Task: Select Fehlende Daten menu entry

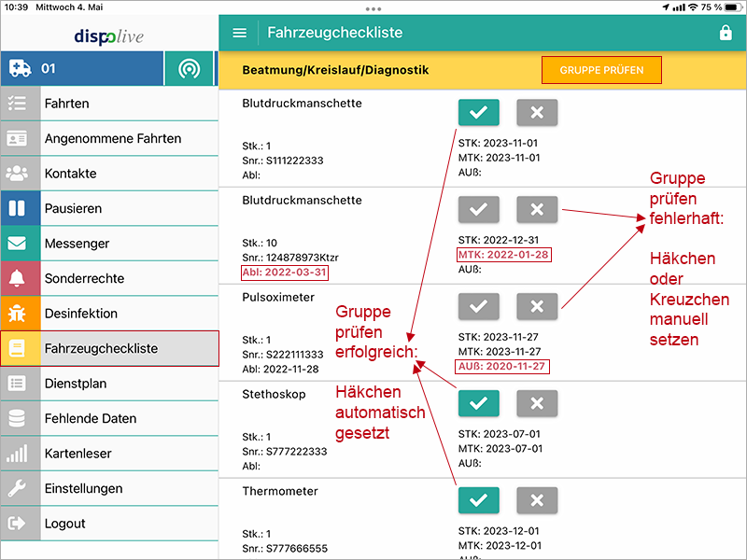Action: 109,418
